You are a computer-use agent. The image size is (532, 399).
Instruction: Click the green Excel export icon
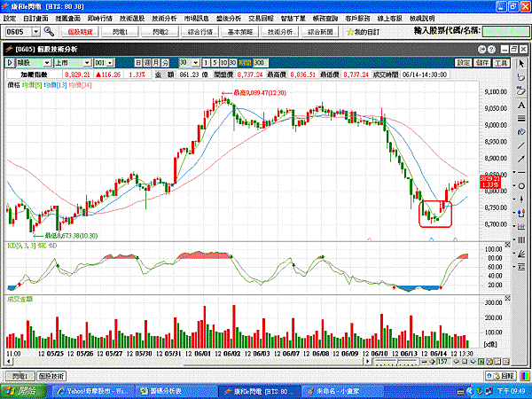pyautogui.click(x=481, y=362)
